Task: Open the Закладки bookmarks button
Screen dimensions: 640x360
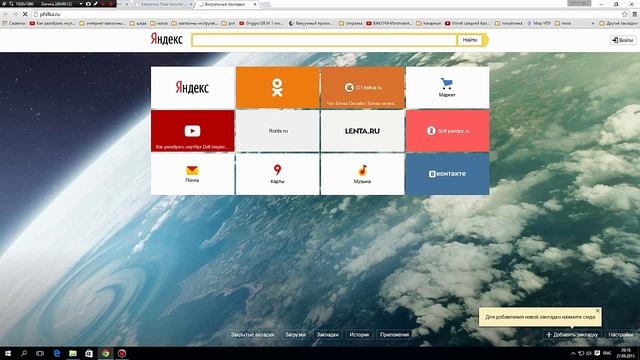Action: coord(327,334)
